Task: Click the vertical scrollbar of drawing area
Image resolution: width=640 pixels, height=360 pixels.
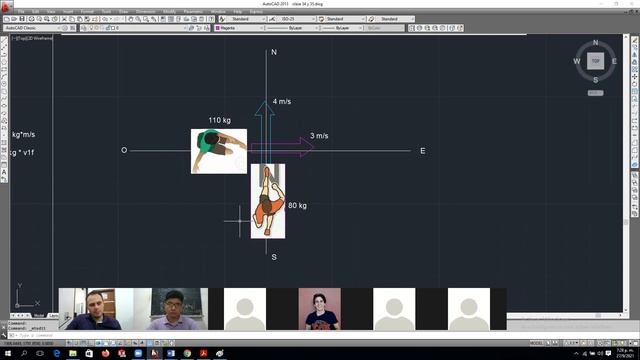Action: pyautogui.click(x=626, y=173)
